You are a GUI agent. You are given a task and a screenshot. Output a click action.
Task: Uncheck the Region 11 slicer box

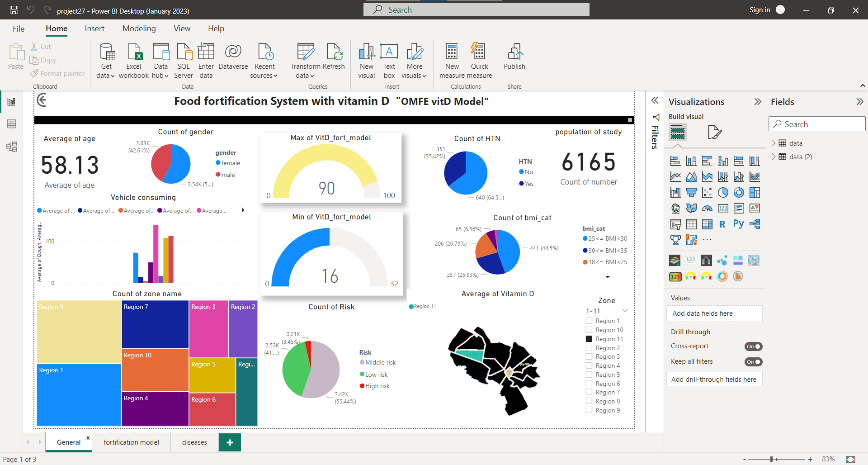589,339
